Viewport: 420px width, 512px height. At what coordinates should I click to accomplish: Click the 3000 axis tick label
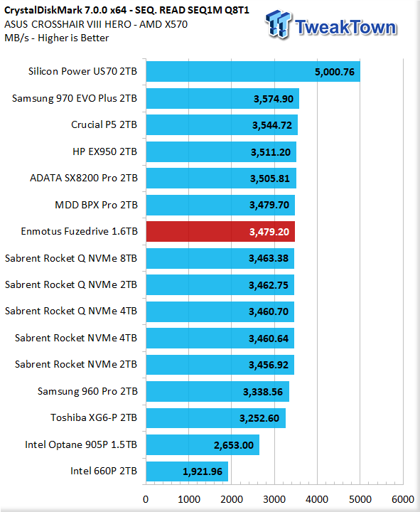[274, 499]
